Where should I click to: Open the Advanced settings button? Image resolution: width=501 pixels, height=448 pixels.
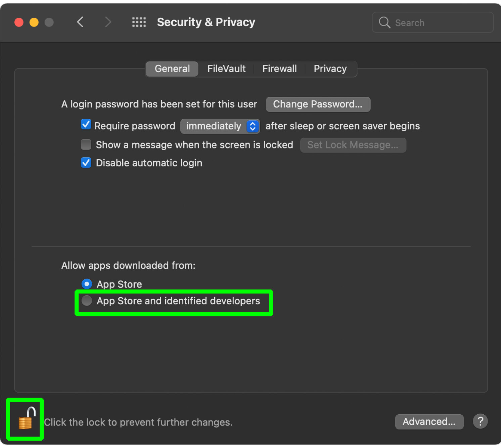[x=429, y=421]
